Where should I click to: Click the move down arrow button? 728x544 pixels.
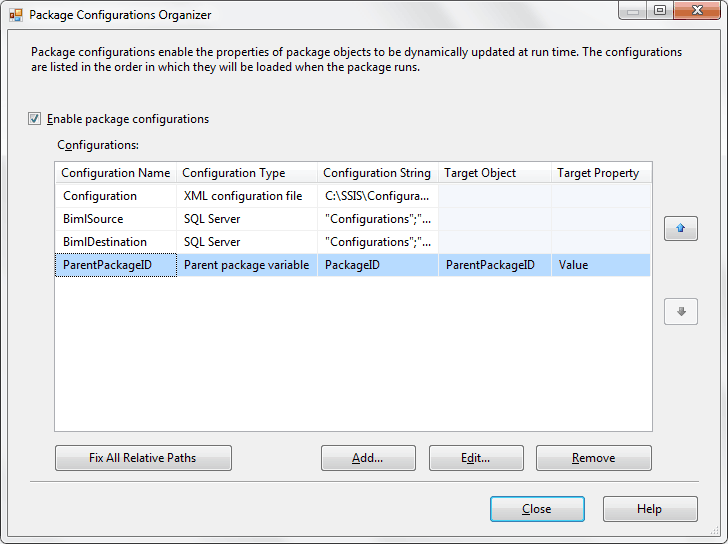[680, 311]
